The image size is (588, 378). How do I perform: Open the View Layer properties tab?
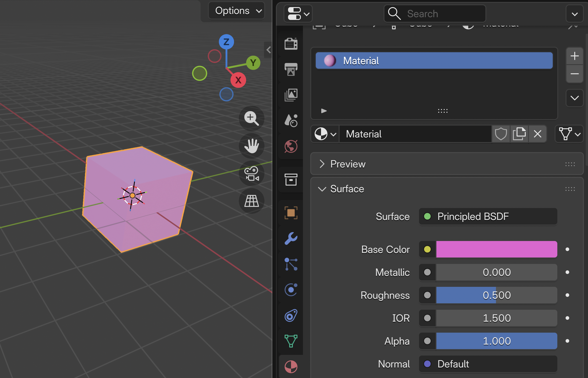pos(291,95)
